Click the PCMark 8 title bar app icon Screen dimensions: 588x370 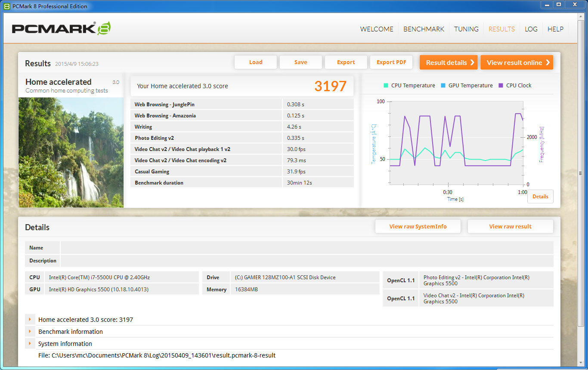coord(6,6)
